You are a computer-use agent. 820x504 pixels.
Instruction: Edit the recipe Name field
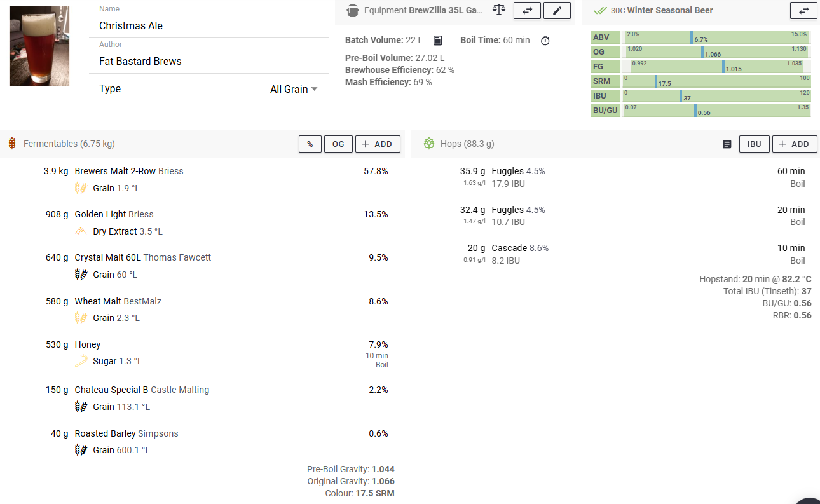tap(210, 26)
